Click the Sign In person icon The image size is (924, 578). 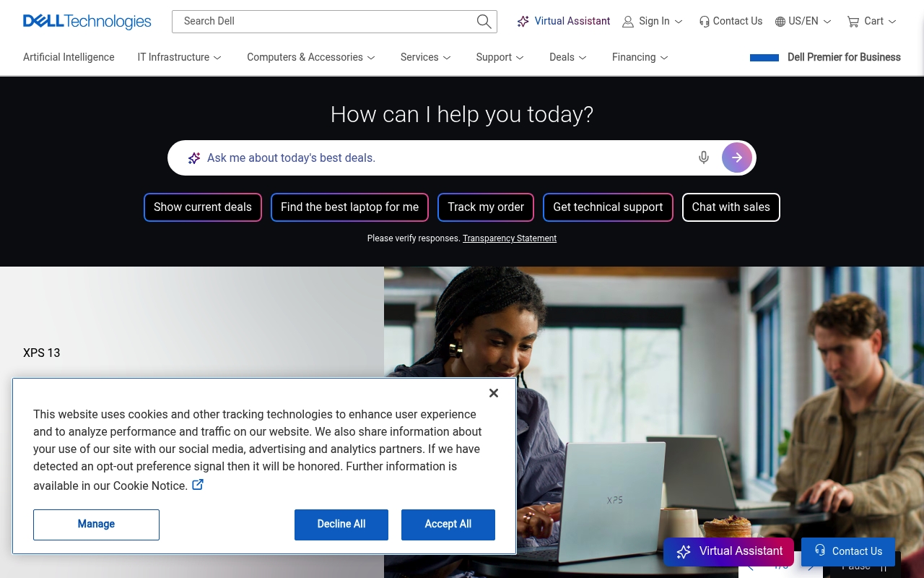pyautogui.click(x=628, y=22)
